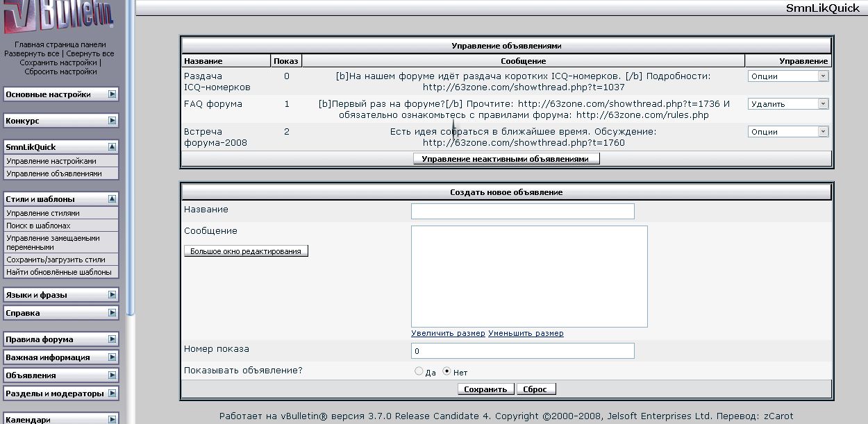The width and height of the screenshot is (868, 424).
Task: Expand the Объявления section arrow
Action: pos(112,375)
